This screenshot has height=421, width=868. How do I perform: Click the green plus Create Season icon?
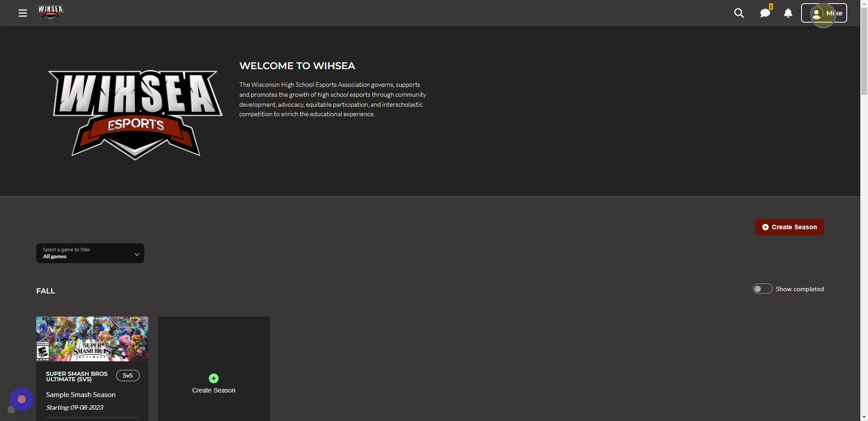[x=214, y=378]
